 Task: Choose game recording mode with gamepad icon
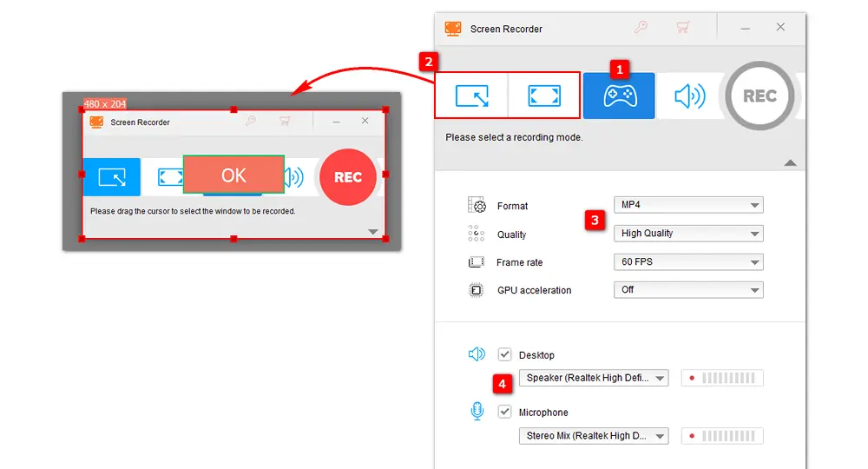pos(619,96)
